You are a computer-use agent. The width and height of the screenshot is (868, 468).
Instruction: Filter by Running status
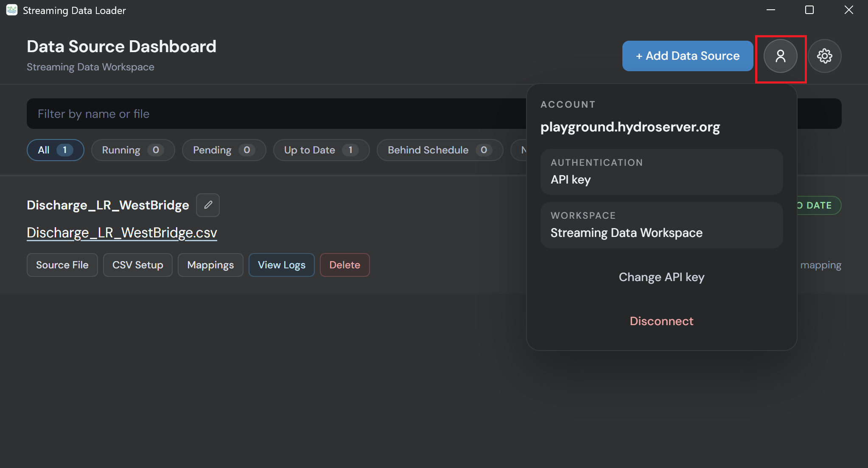tap(133, 150)
